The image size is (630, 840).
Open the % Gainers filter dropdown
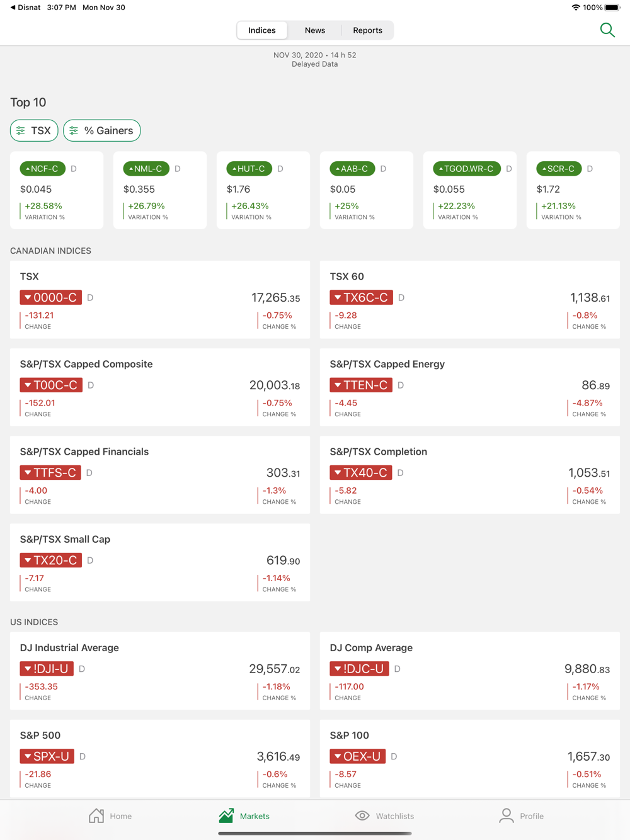click(x=101, y=130)
